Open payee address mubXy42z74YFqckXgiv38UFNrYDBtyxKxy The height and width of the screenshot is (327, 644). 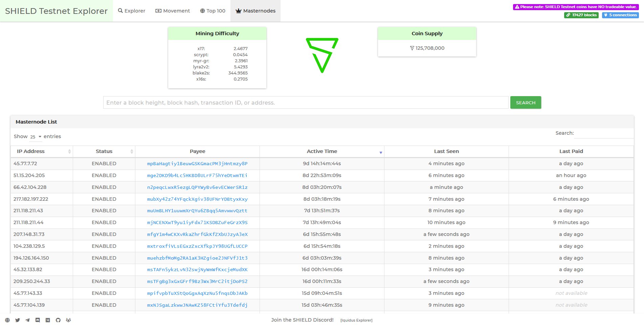point(197,199)
